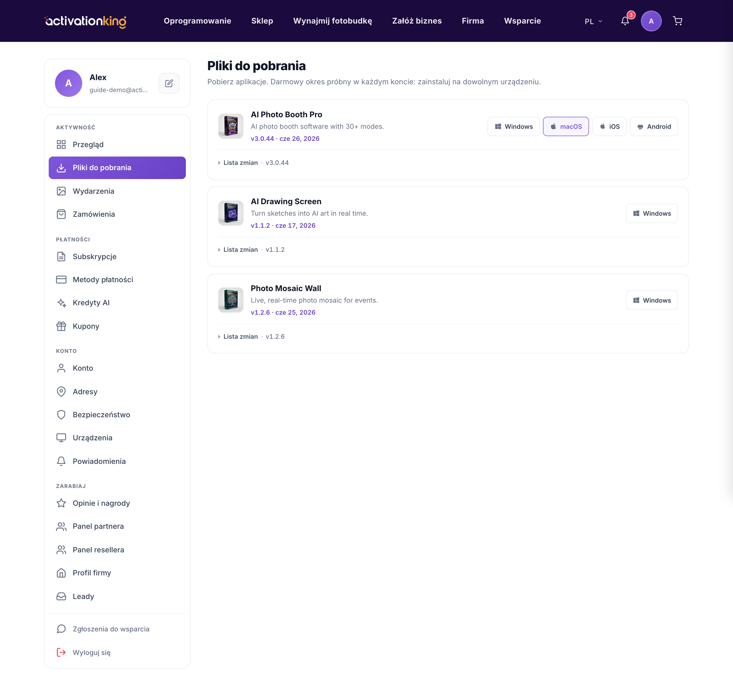The image size is (733, 700).
Task: Click the AI Photo Booth Pro title
Action: click(286, 115)
